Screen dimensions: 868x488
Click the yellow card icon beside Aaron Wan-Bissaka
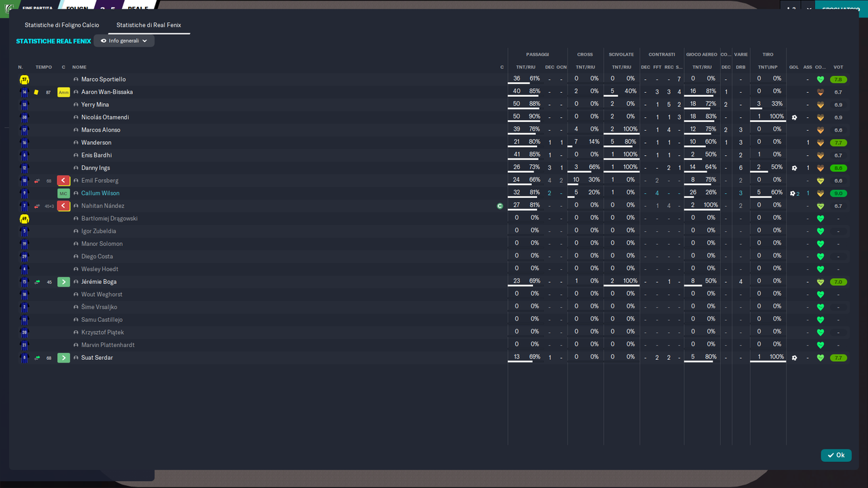pyautogui.click(x=37, y=92)
